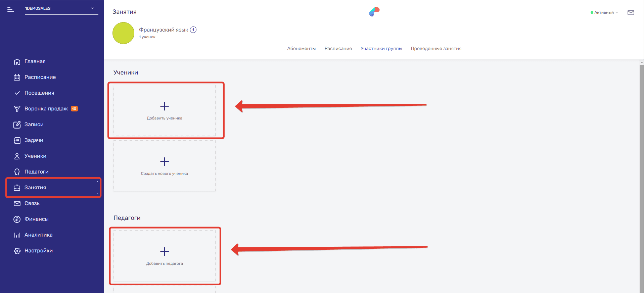The height and width of the screenshot is (293, 644).
Task: Open the mail envelope icon in header
Action: (631, 13)
